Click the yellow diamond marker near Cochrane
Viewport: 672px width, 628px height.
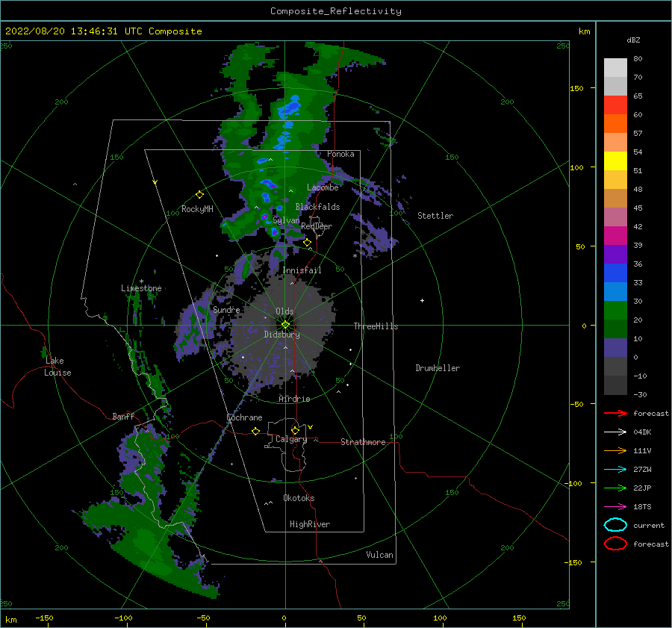(256, 431)
